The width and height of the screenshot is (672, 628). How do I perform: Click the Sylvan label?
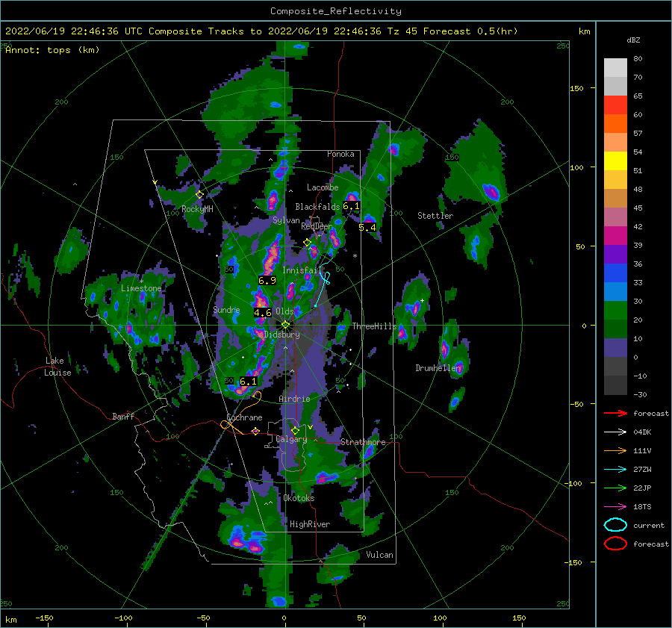[x=286, y=220]
